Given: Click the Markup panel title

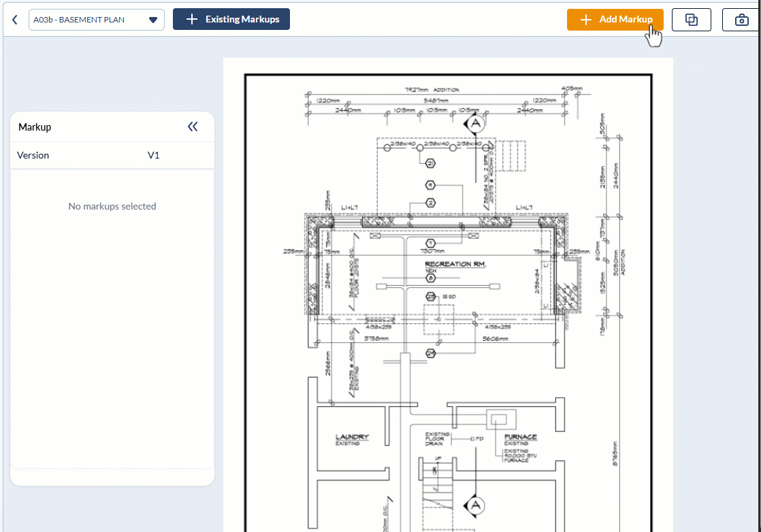Looking at the screenshot, I should click(x=35, y=127).
